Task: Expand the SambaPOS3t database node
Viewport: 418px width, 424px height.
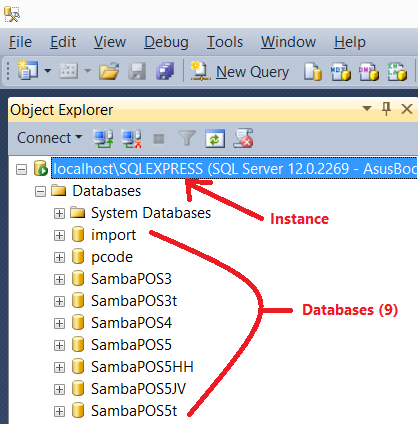Action: tap(59, 301)
